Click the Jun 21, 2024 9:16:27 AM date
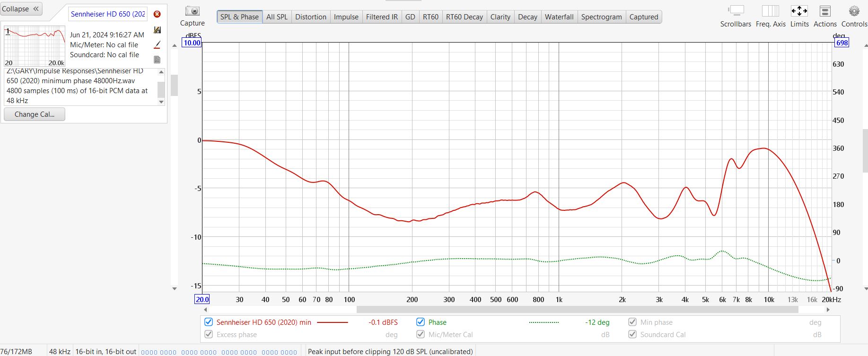Screen dimensions: 868x356 [107, 35]
